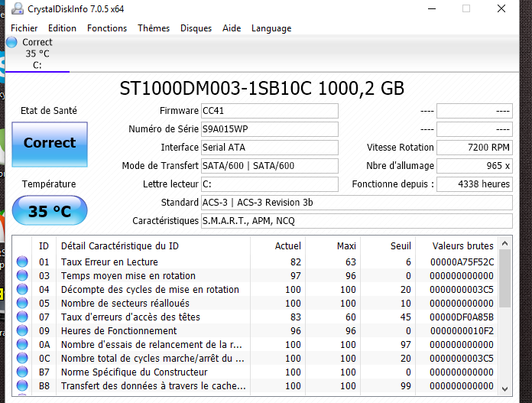Click status orb of attribute 07
Screen dimensions: 532x403
point(22,317)
